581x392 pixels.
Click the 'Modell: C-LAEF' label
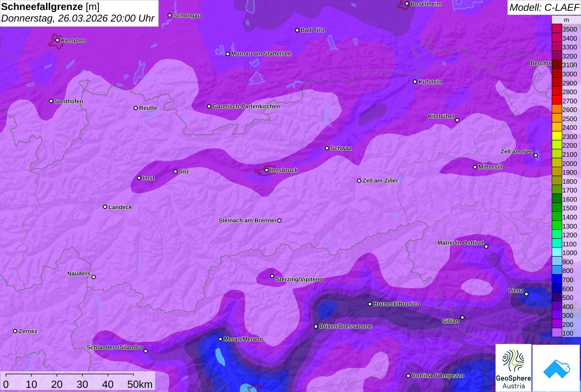point(544,7)
